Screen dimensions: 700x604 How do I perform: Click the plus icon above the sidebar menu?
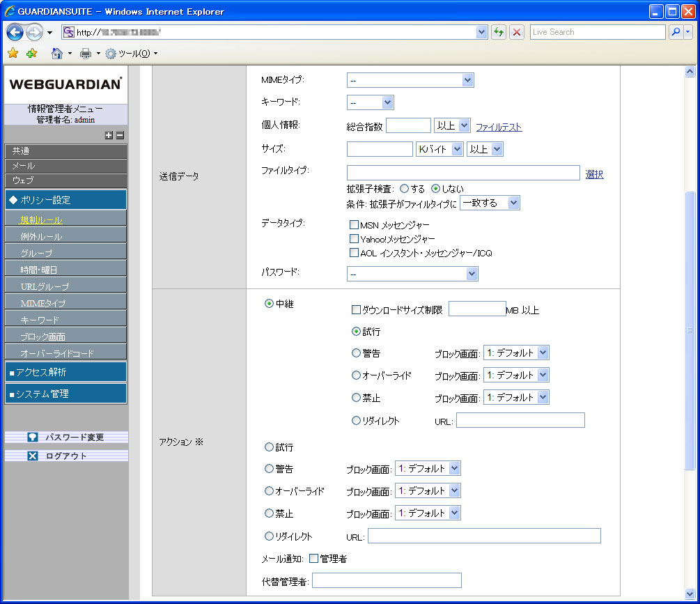pos(109,135)
